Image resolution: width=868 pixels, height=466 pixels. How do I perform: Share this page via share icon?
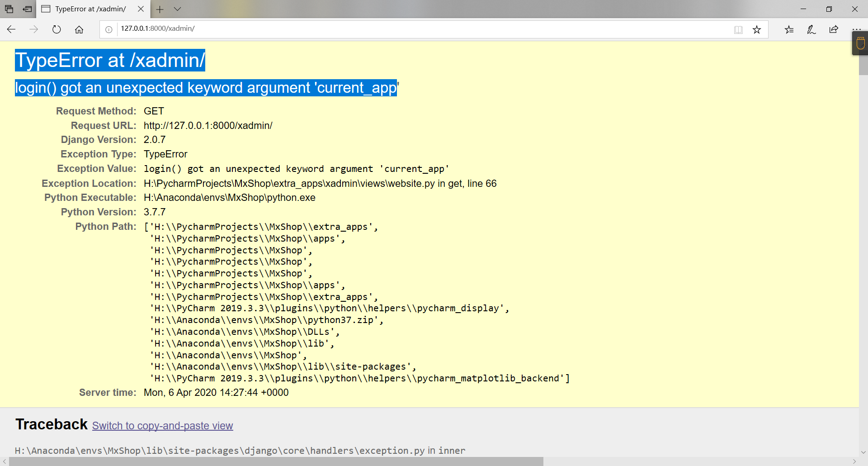(x=834, y=29)
